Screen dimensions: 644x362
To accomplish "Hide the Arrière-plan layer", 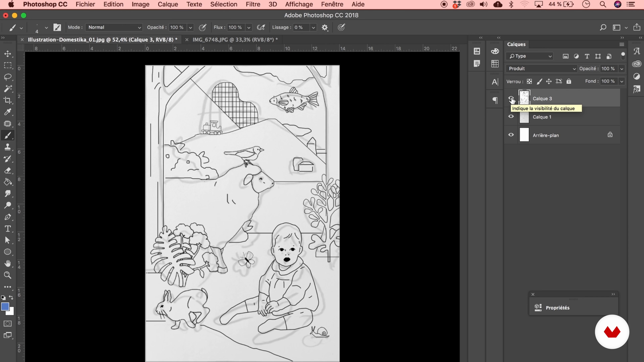I will point(511,135).
